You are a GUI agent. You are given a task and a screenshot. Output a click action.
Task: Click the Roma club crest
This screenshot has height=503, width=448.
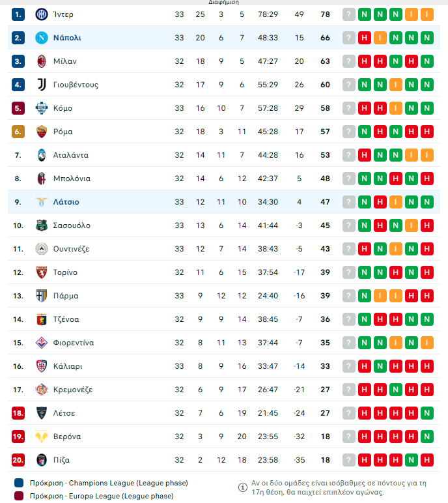click(42, 132)
